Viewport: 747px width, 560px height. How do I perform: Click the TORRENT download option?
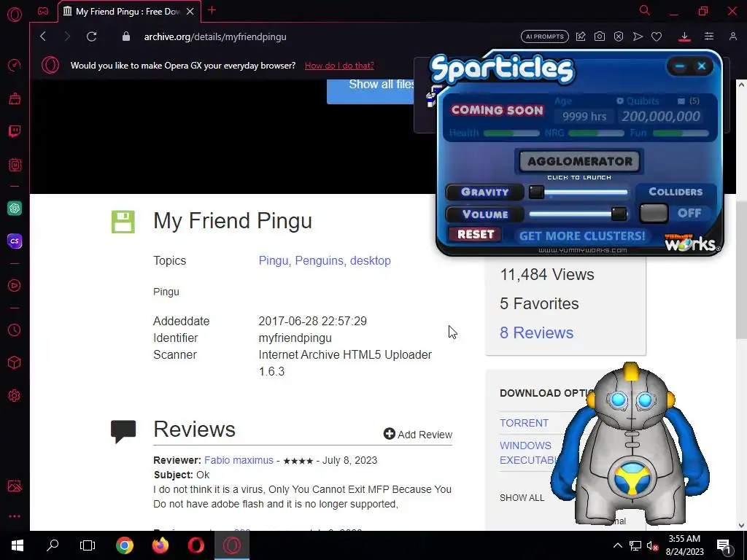pyautogui.click(x=524, y=423)
